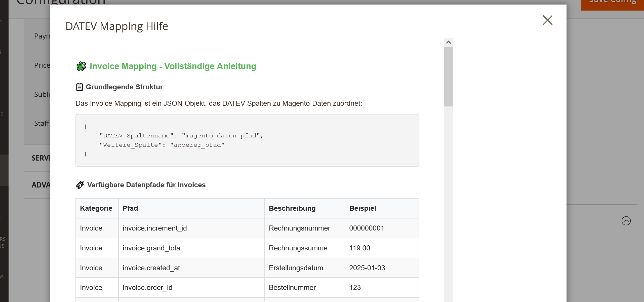Select the Staff section in the config sidebar
This screenshot has width=644, height=302.
(42, 123)
